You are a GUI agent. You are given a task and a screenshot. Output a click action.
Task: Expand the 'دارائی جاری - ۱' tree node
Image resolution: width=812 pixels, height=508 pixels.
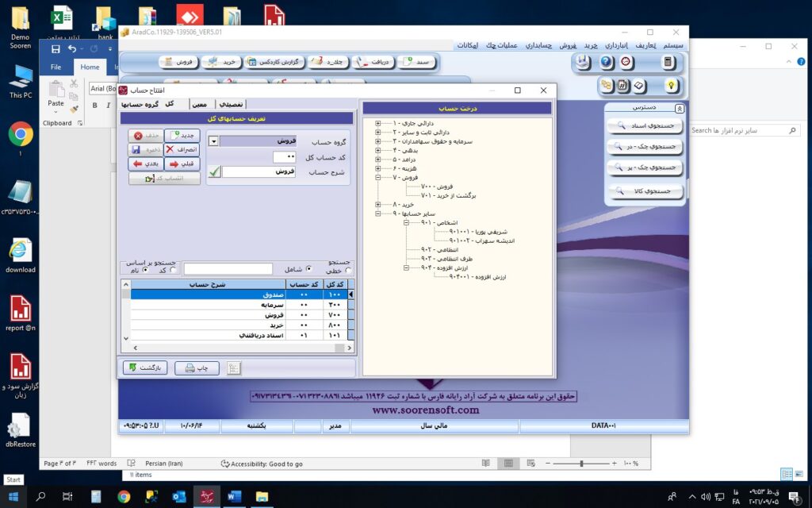377,123
